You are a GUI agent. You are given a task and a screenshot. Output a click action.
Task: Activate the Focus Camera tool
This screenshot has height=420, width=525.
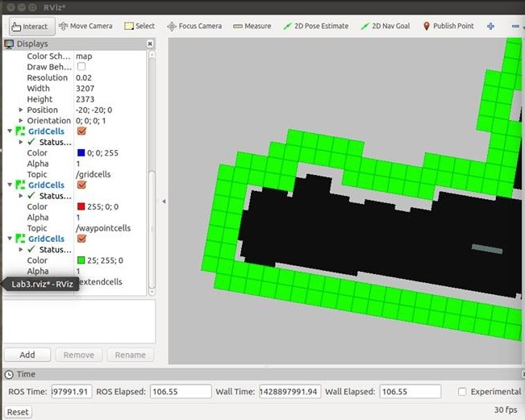(x=194, y=26)
